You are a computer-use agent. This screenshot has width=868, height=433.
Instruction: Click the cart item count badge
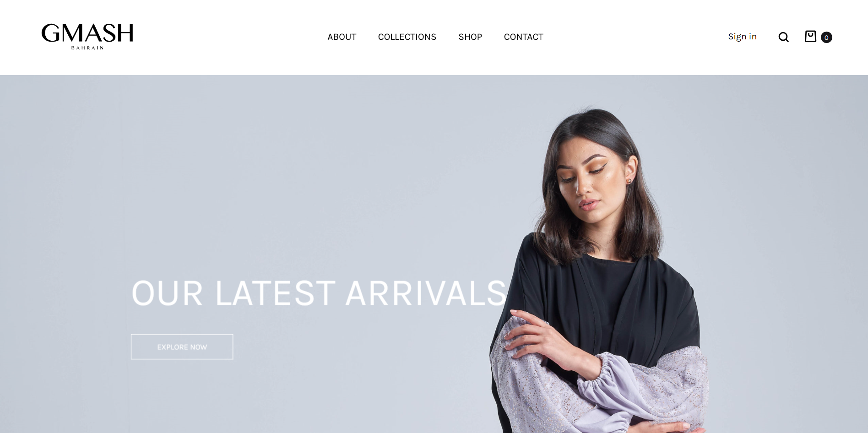(x=826, y=38)
